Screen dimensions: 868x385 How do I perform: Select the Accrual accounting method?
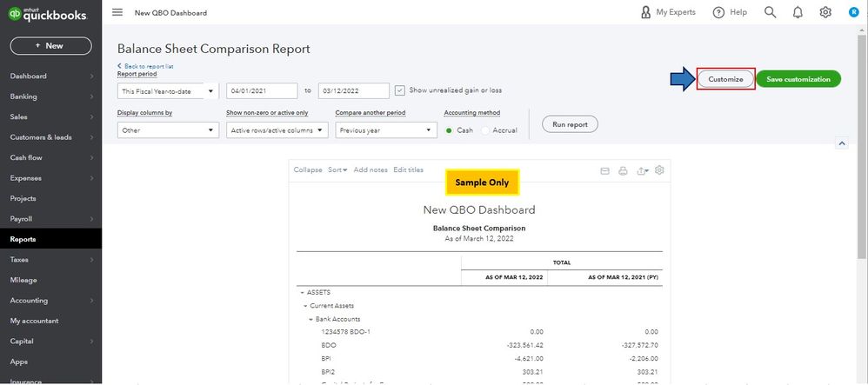click(485, 130)
